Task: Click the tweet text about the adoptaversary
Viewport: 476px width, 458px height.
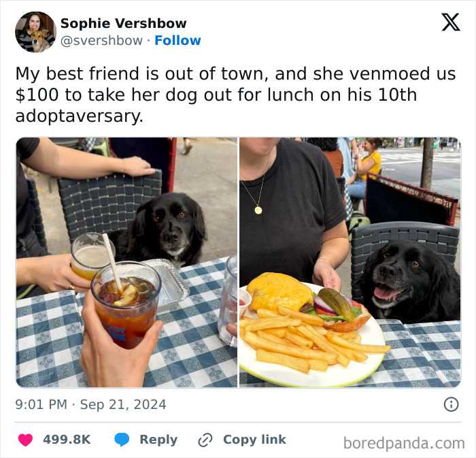Action: point(235,95)
